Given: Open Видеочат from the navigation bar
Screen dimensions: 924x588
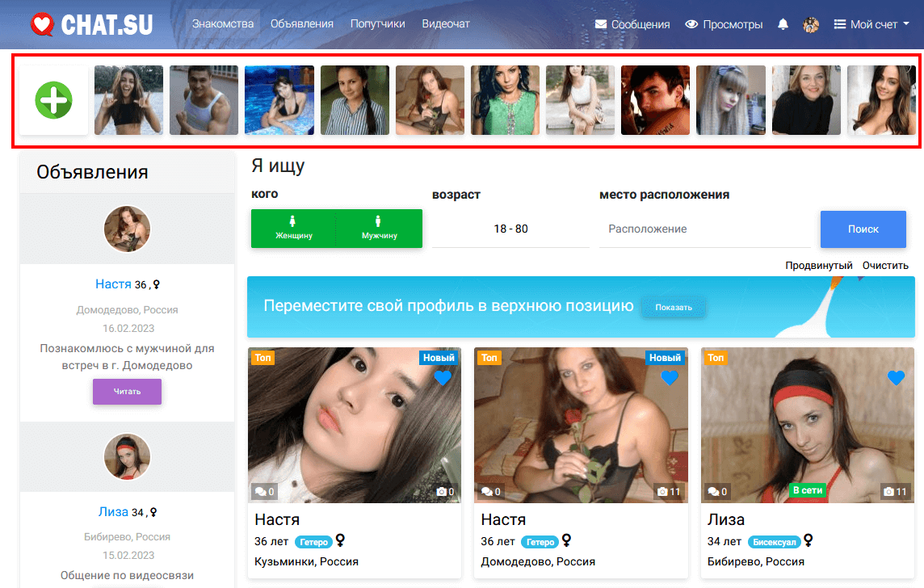Looking at the screenshot, I should pos(445,23).
